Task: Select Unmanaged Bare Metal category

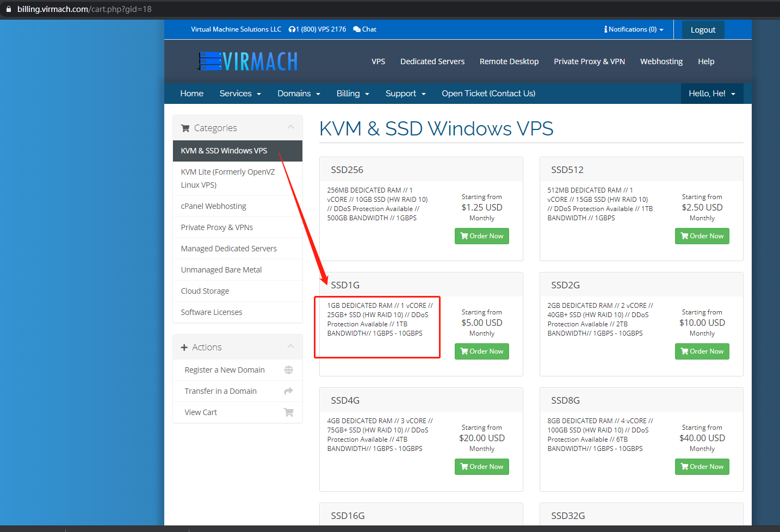Action: click(x=238, y=270)
